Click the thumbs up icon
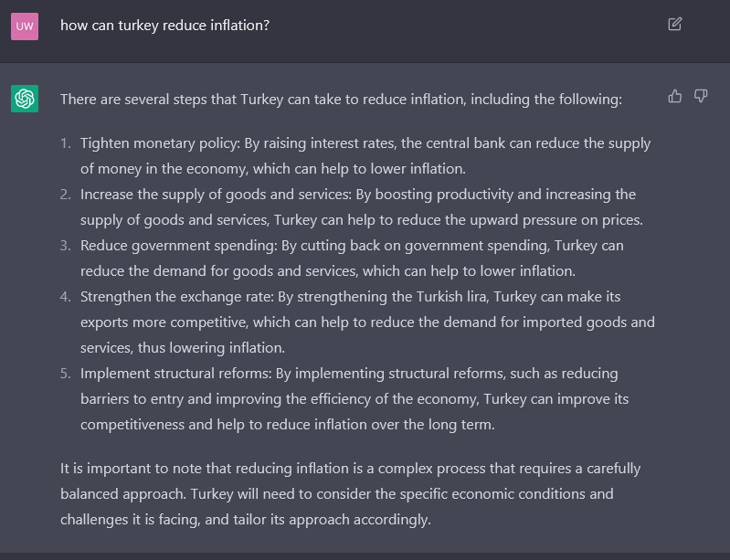Image resolution: width=730 pixels, height=560 pixels. (x=675, y=96)
